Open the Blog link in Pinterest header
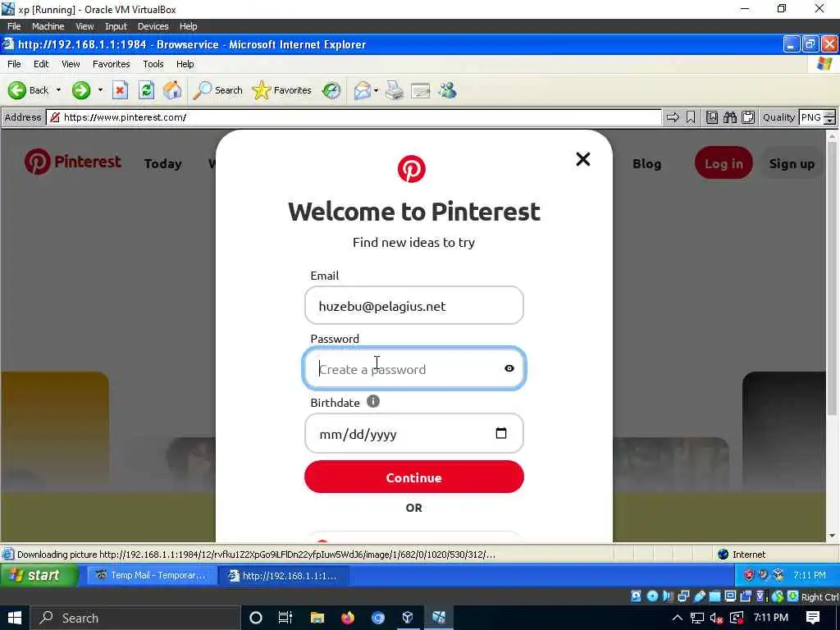Screen dimensions: 840x630 [646, 163]
